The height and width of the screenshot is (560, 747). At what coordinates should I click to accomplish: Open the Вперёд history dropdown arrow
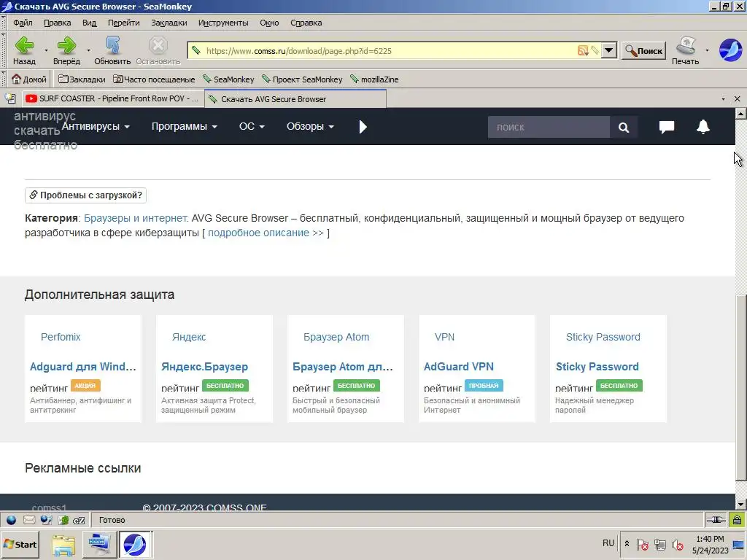click(88, 50)
